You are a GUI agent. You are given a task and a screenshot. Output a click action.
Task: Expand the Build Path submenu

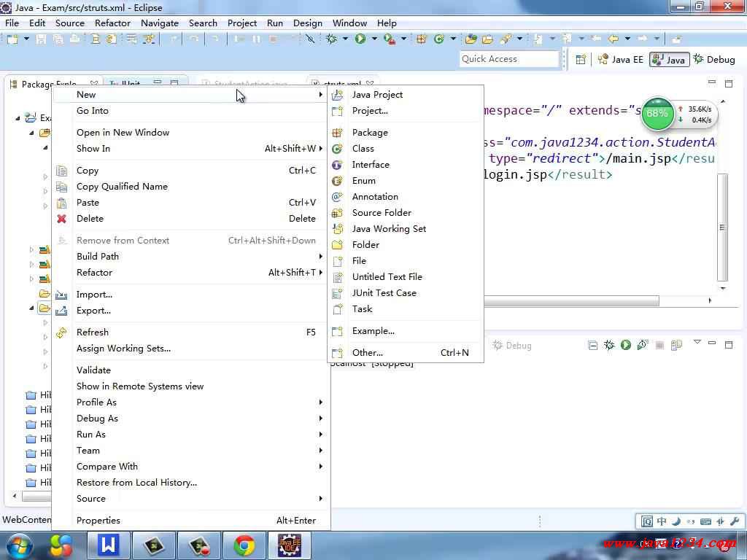(x=190, y=256)
